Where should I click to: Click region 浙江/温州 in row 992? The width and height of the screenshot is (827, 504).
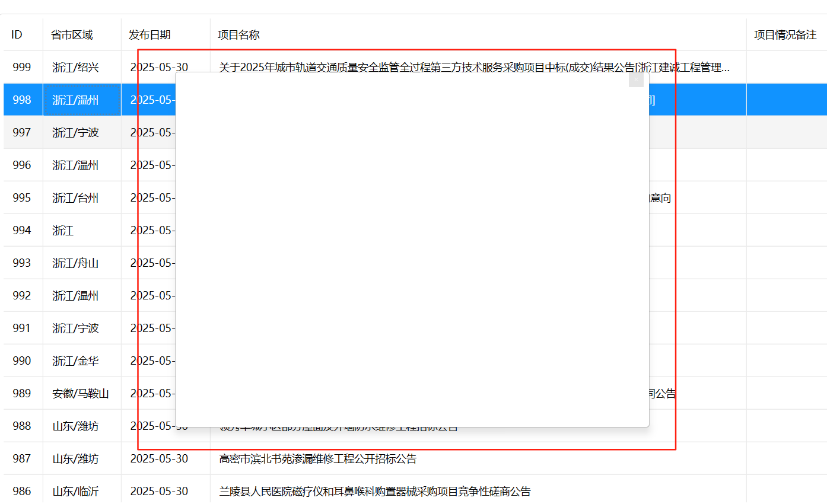(x=75, y=295)
